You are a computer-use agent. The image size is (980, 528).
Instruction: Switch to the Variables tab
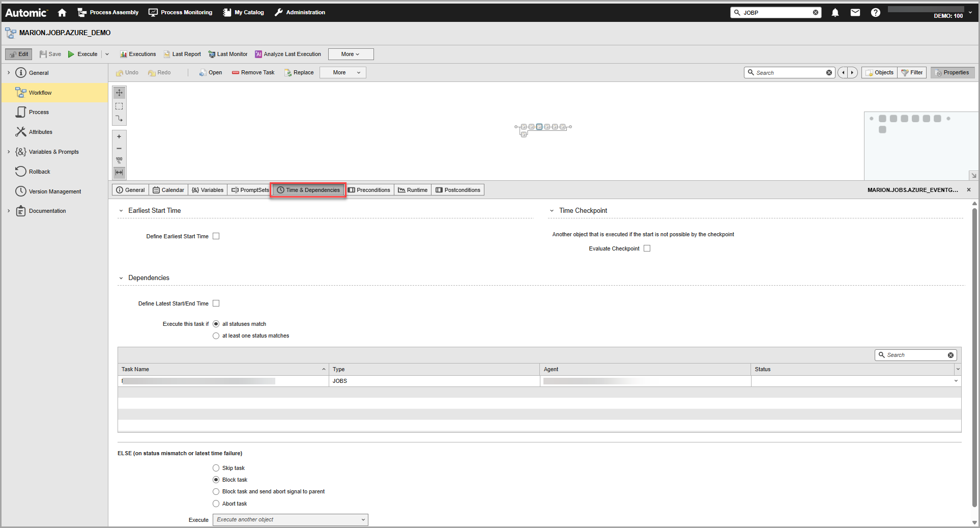(x=208, y=190)
